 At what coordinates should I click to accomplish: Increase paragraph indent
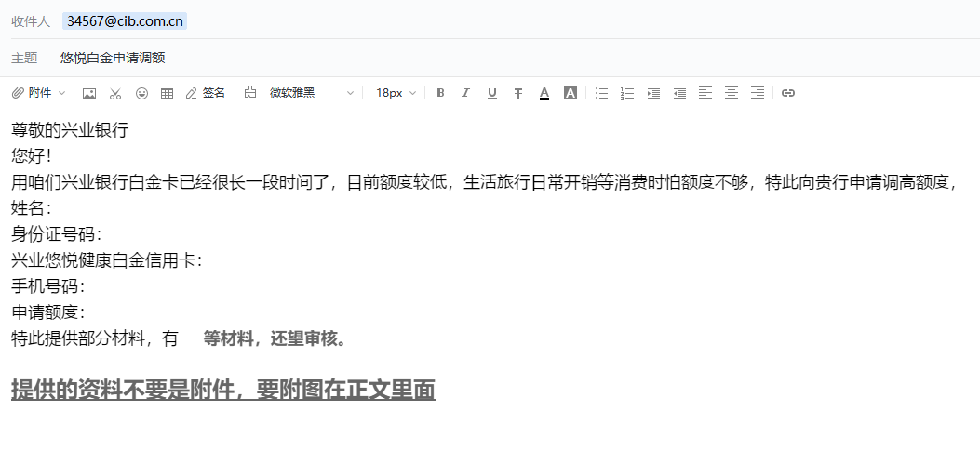click(x=653, y=93)
